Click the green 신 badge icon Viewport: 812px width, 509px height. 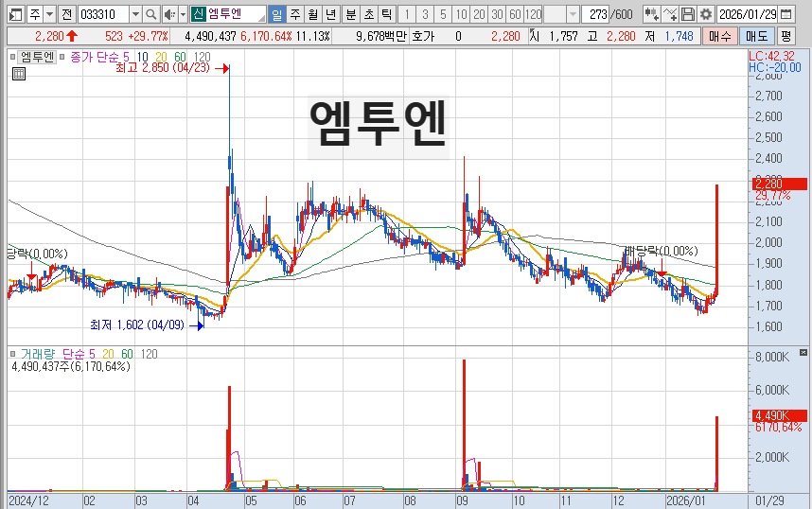[199, 14]
